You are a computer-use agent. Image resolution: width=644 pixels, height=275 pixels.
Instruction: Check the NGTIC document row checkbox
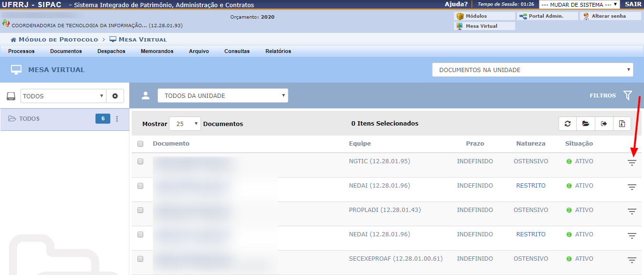(x=140, y=161)
